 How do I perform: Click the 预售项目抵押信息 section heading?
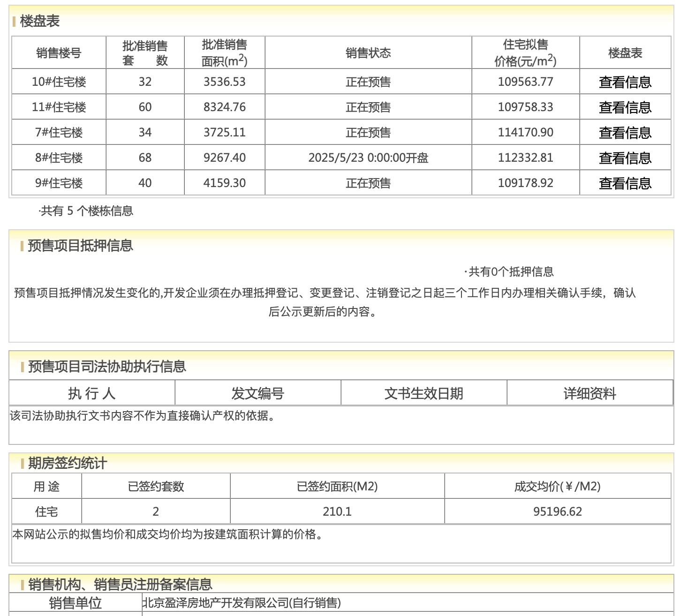[80, 246]
